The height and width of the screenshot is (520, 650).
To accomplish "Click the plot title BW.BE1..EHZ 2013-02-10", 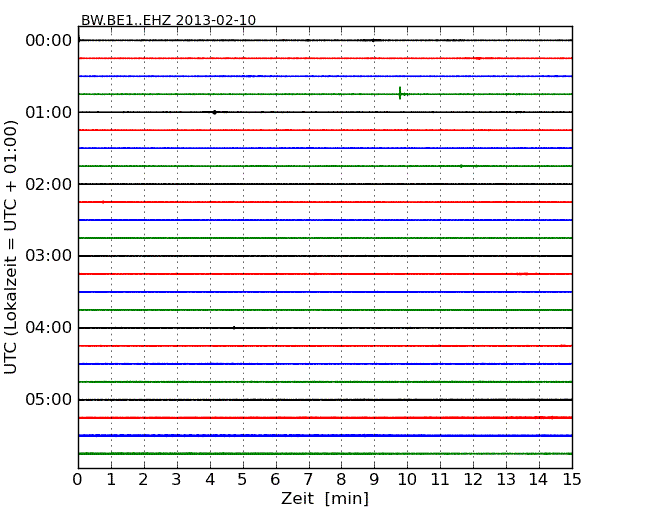I will [168, 20].
